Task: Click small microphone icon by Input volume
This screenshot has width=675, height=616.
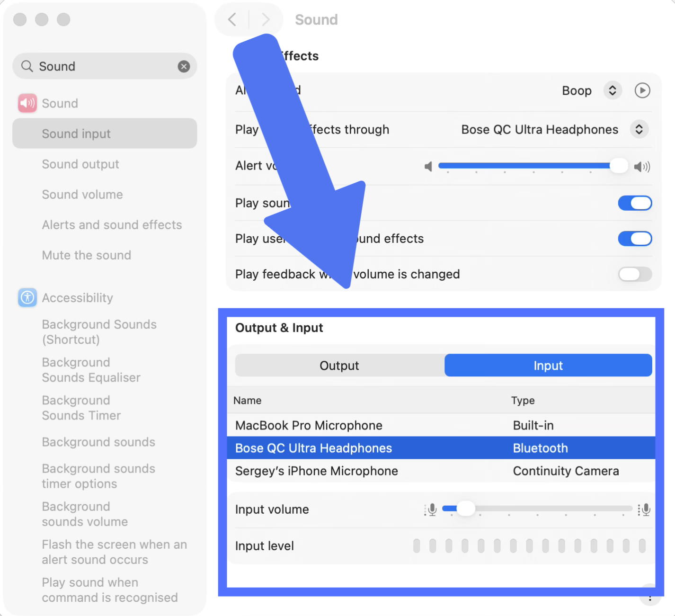Action: coord(431,509)
